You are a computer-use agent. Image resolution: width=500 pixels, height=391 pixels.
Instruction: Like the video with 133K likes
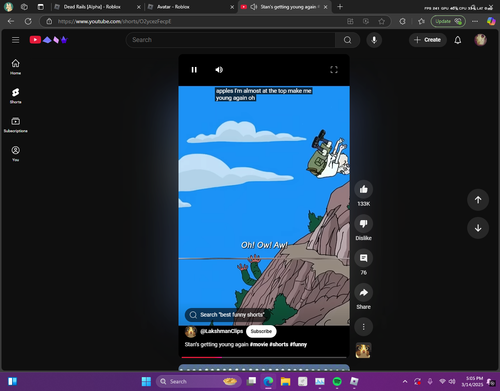click(x=363, y=189)
